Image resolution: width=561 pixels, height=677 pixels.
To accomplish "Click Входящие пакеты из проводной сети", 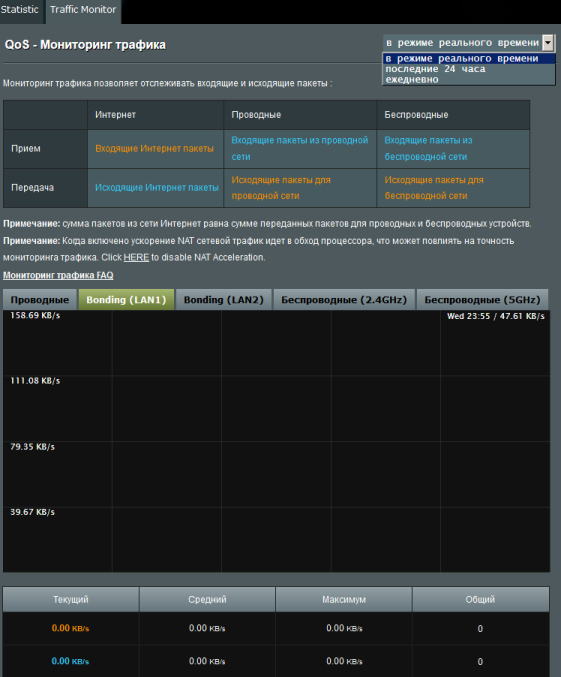I will click(300, 149).
